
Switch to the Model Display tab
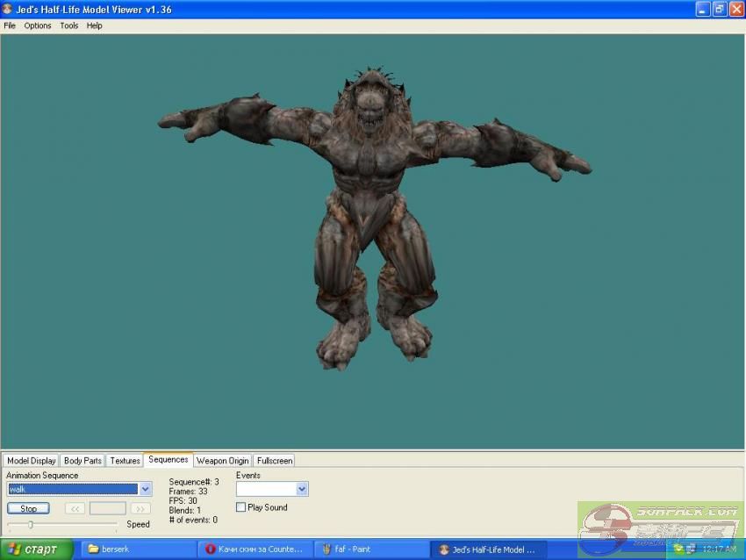32,461
